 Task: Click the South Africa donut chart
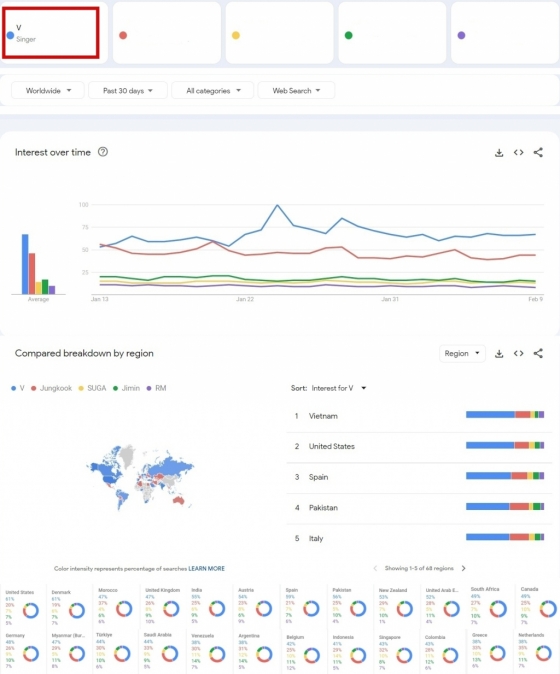[x=498, y=609]
